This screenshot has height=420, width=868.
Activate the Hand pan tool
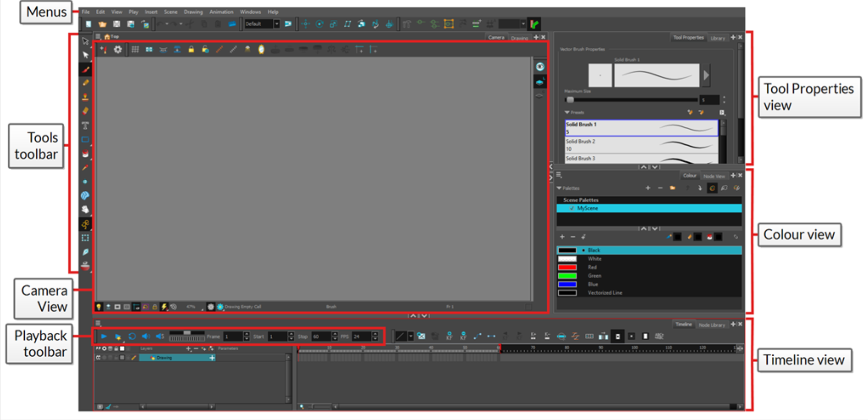(86, 209)
